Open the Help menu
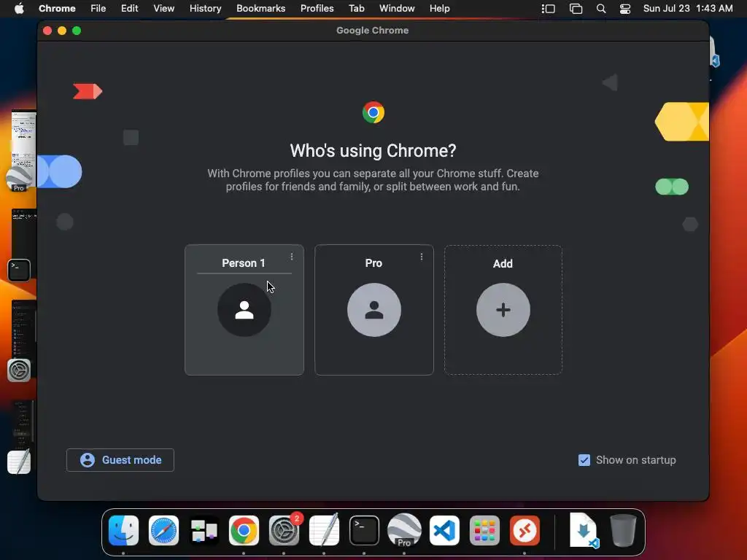 coord(439,9)
